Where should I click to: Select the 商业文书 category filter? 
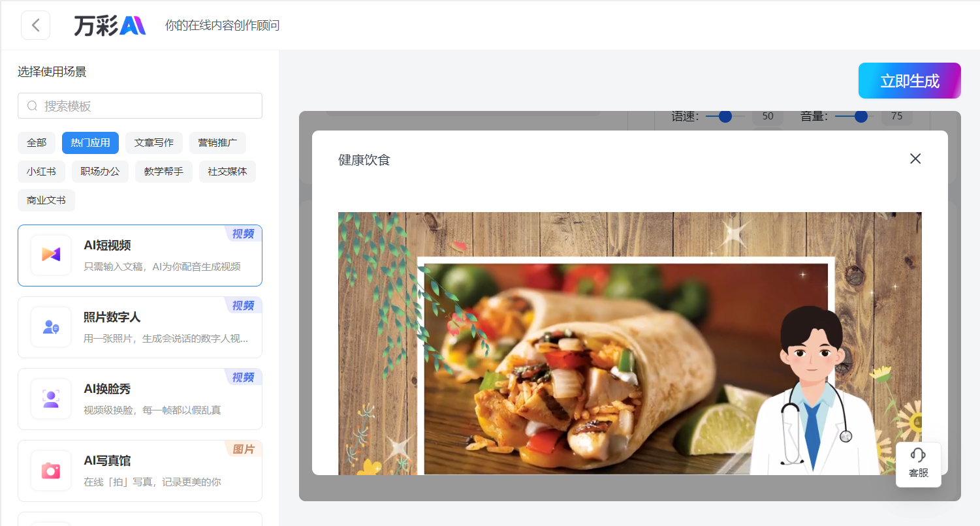pyautogui.click(x=46, y=200)
